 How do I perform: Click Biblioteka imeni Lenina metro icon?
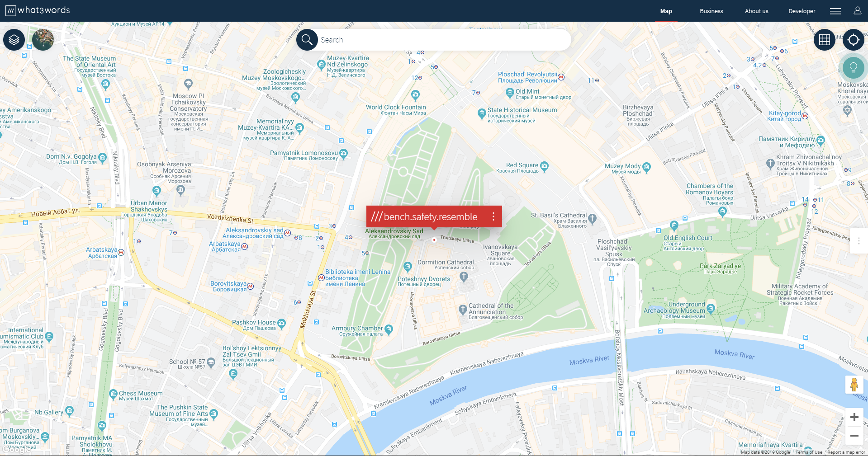click(x=322, y=277)
